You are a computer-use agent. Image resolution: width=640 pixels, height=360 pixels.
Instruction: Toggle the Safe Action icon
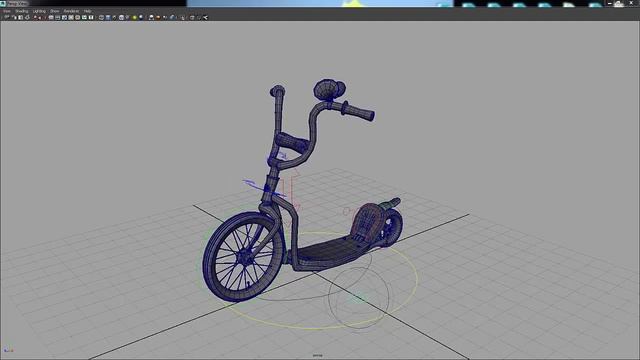(x=84, y=18)
